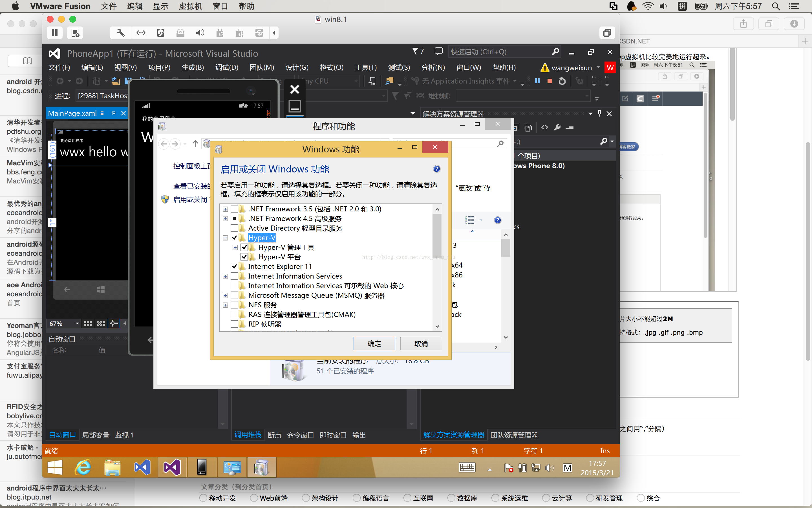Click the emulator minimize button
The height and width of the screenshot is (508, 812).
pos(295,106)
